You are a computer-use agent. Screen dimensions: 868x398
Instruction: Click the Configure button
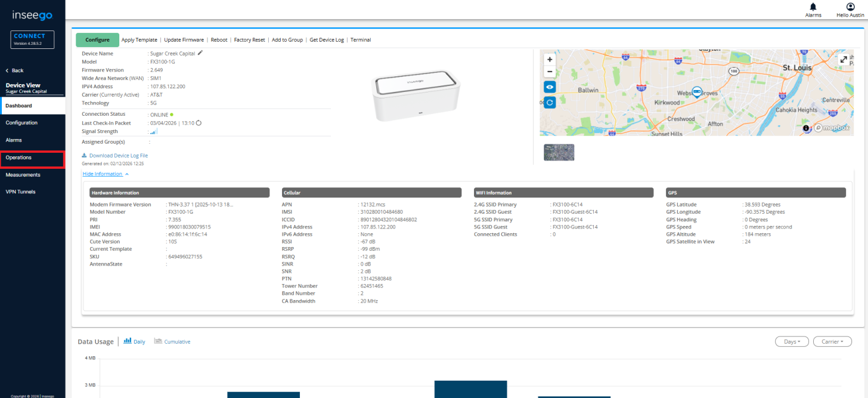pos(97,40)
